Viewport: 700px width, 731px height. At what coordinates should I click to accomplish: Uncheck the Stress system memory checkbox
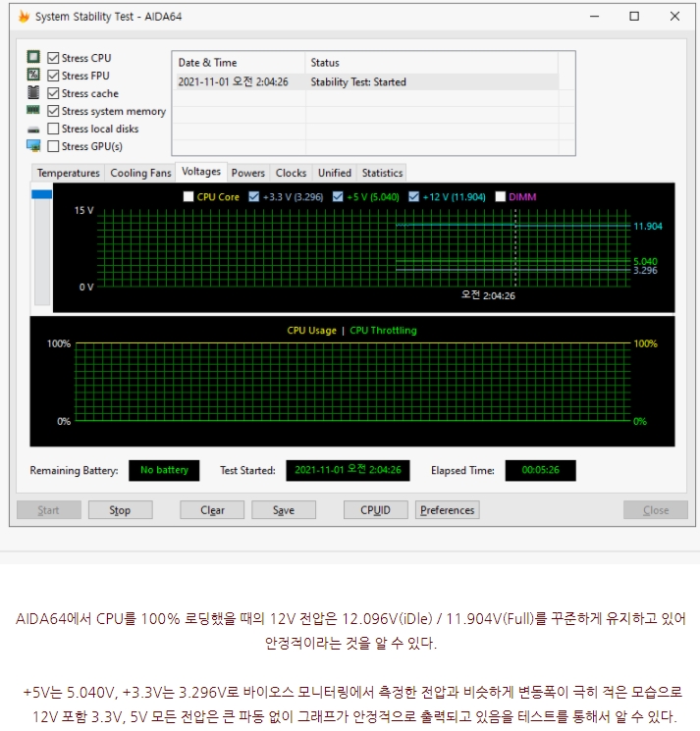tap(53, 111)
